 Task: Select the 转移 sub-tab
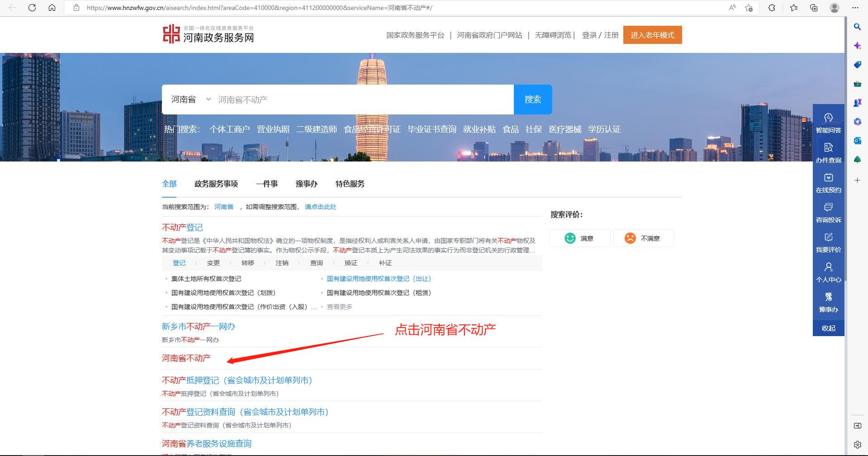(x=248, y=263)
